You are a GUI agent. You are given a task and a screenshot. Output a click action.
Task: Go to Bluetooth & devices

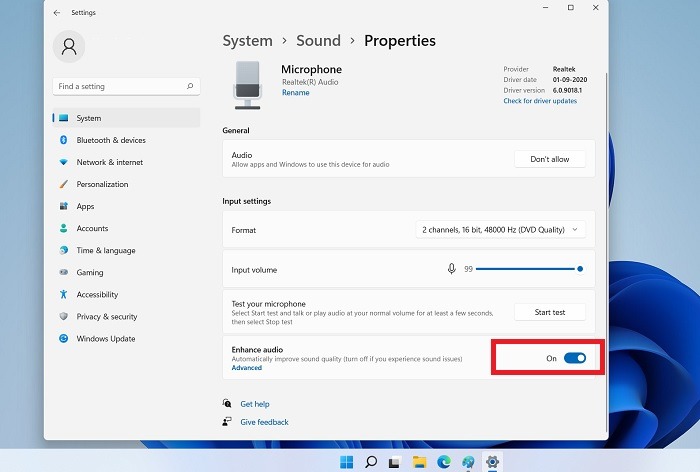click(x=111, y=140)
